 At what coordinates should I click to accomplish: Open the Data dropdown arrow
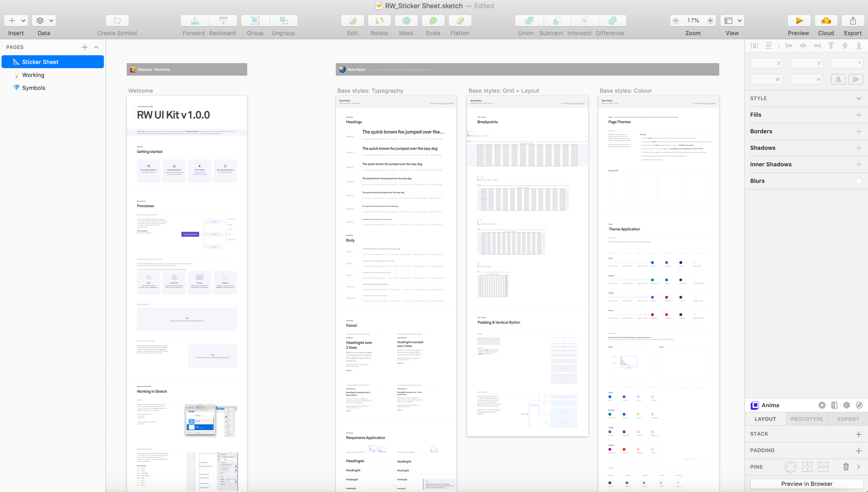pos(51,21)
